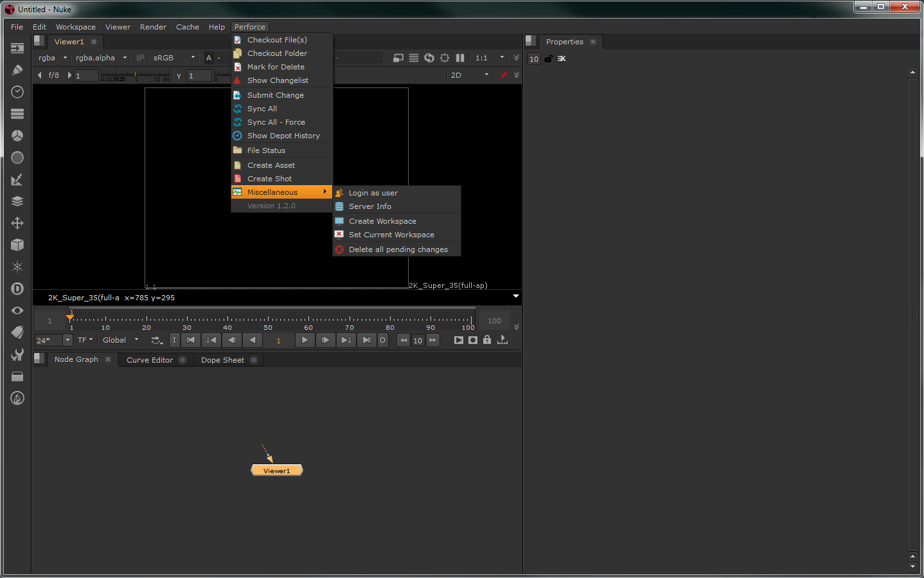924x578 pixels.
Task: Click the red viewer color picker icon
Action: (x=504, y=75)
